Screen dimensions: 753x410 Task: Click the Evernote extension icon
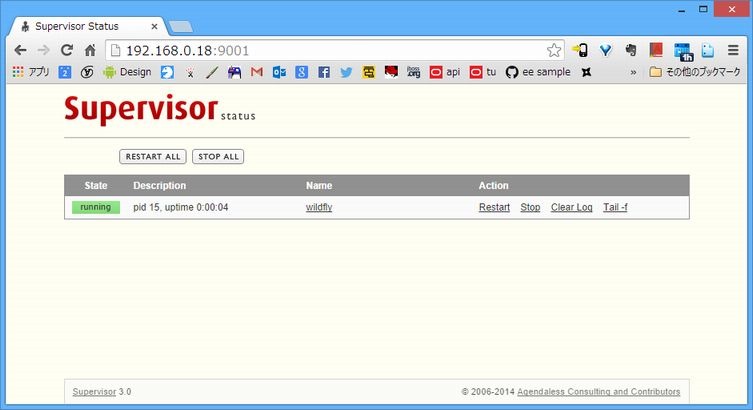(x=631, y=50)
